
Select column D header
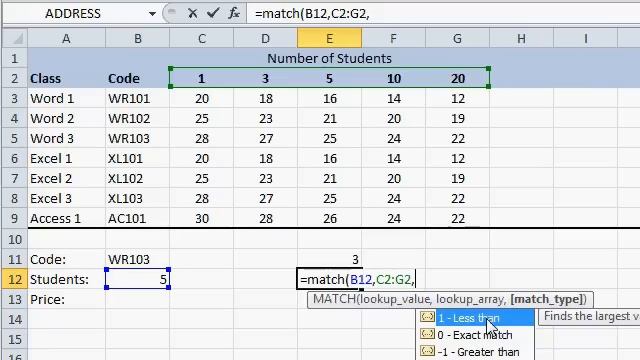coord(266,39)
